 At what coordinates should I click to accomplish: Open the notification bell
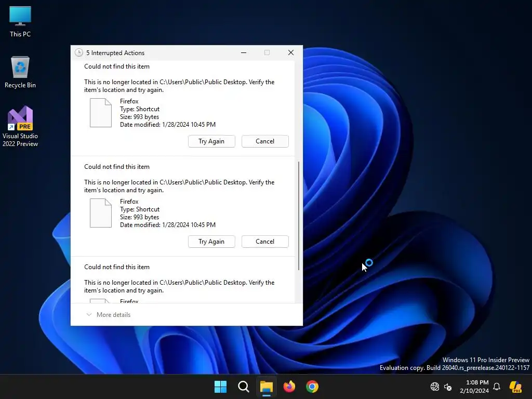coord(496,387)
